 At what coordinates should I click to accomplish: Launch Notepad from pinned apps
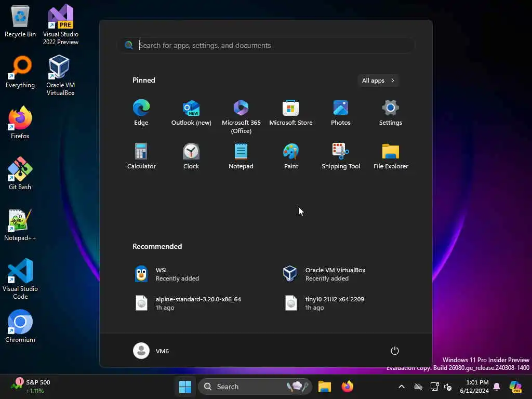pos(241,156)
